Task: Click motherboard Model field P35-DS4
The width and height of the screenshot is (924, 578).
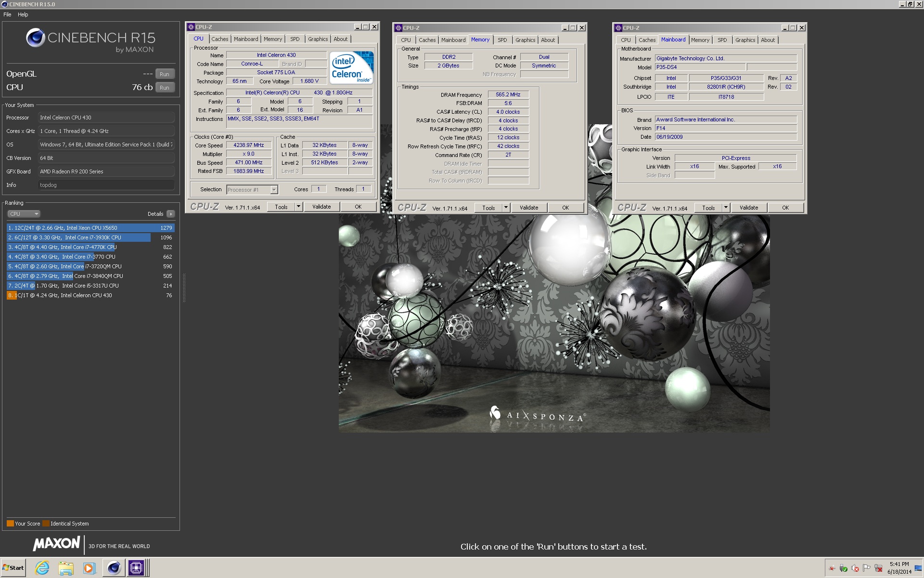Action: tap(700, 67)
